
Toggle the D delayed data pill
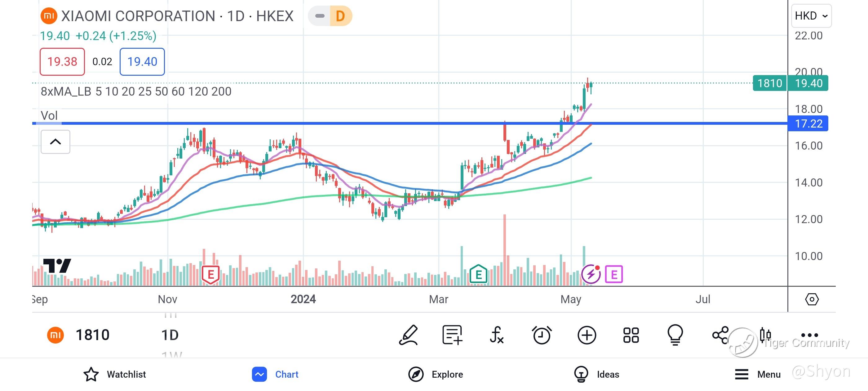tap(340, 16)
